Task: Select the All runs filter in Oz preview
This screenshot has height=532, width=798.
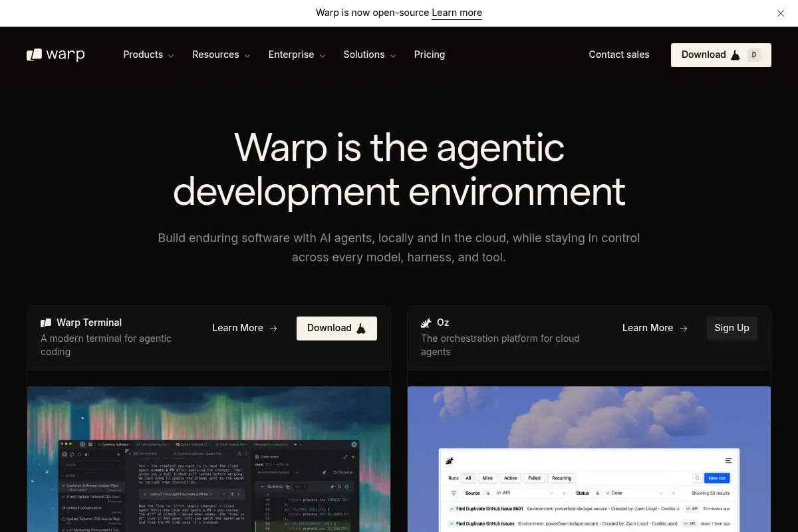Action: 468,478
